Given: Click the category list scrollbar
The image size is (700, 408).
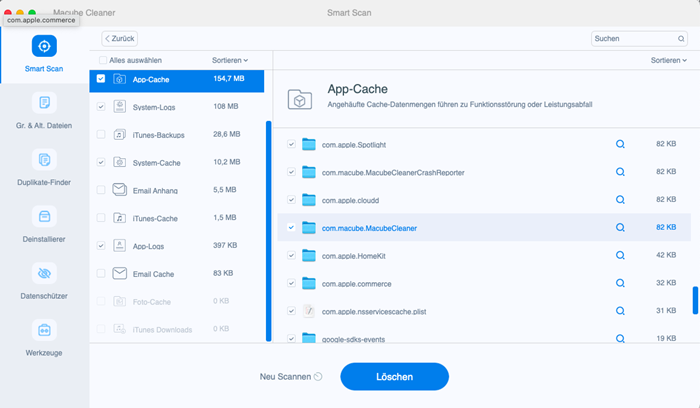Looking at the screenshot, I should pyautogui.click(x=269, y=231).
